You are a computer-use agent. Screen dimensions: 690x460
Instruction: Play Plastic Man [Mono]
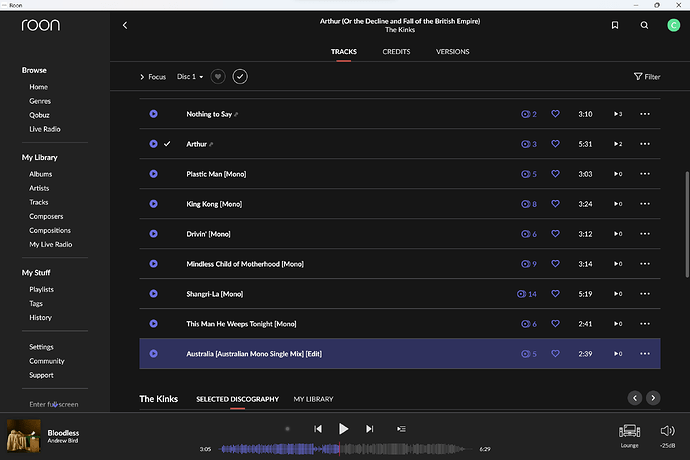click(x=154, y=174)
